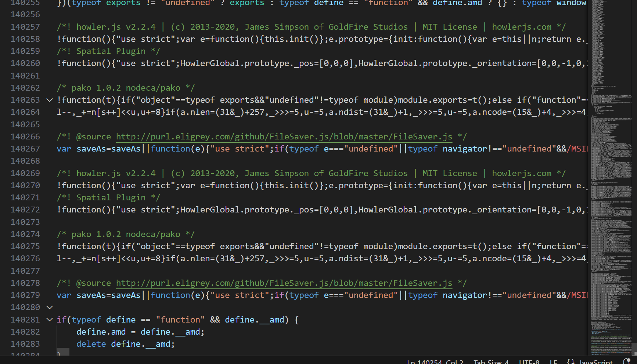Select line number 140274 in the gutter

[x=25, y=234]
